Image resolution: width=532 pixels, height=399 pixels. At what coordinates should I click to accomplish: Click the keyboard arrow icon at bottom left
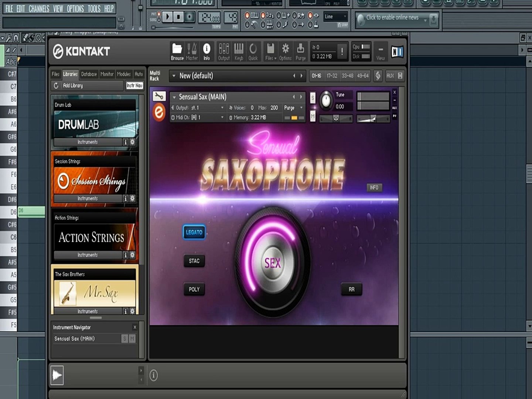57,375
